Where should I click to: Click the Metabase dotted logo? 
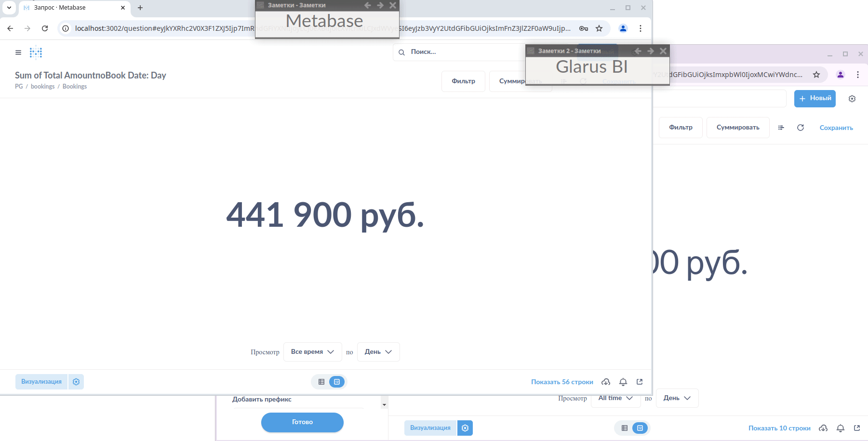36,52
